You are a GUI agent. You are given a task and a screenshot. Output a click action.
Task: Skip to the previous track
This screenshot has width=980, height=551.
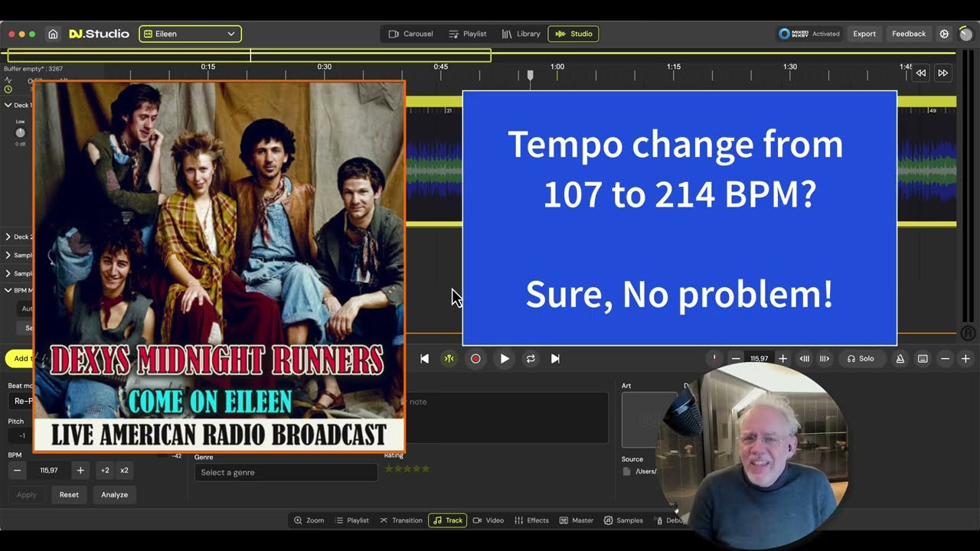click(x=425, y=358)
